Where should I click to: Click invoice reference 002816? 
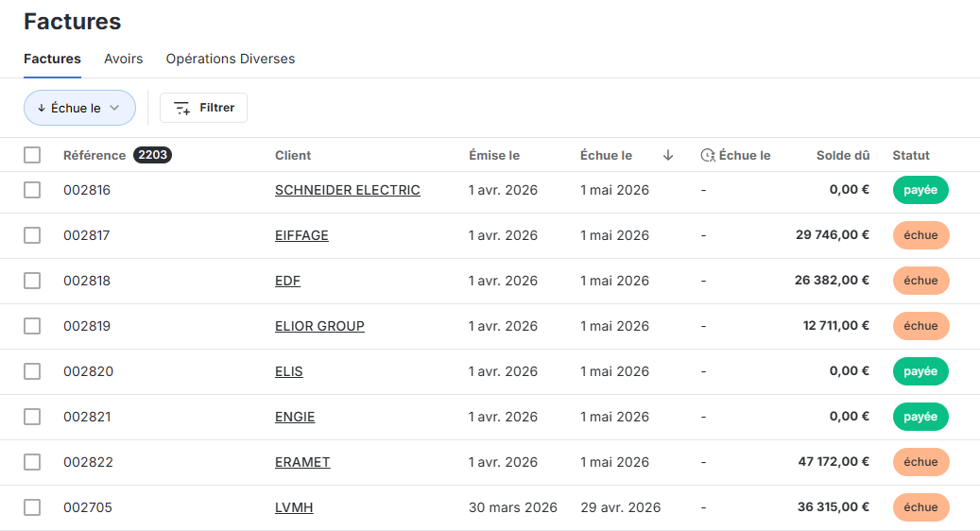[87, 190]
